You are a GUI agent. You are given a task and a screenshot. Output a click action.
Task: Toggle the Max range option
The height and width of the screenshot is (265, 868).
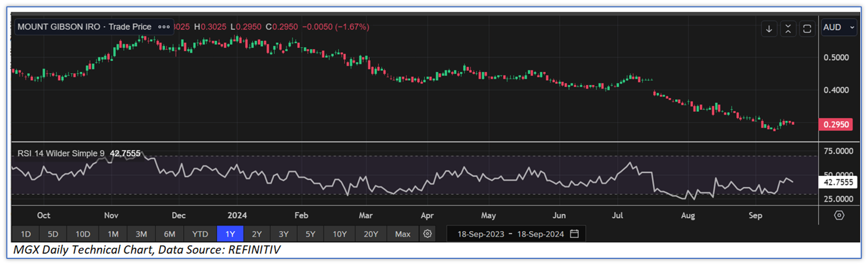click(402, 233)
